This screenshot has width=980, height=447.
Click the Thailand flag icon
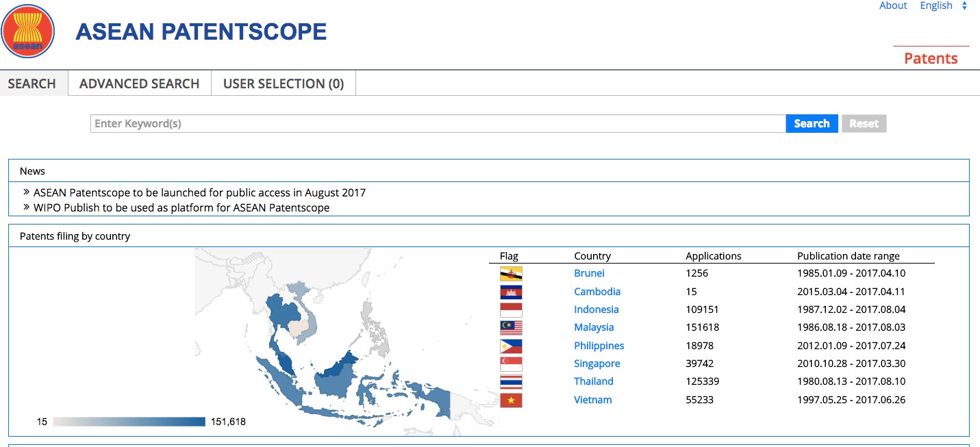pos(511,382)
